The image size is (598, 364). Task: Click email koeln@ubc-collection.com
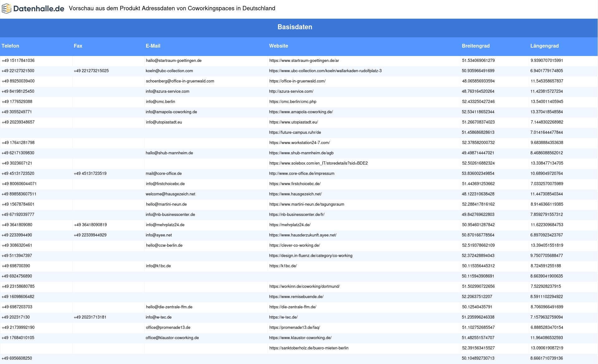click(x=169, y=71)
